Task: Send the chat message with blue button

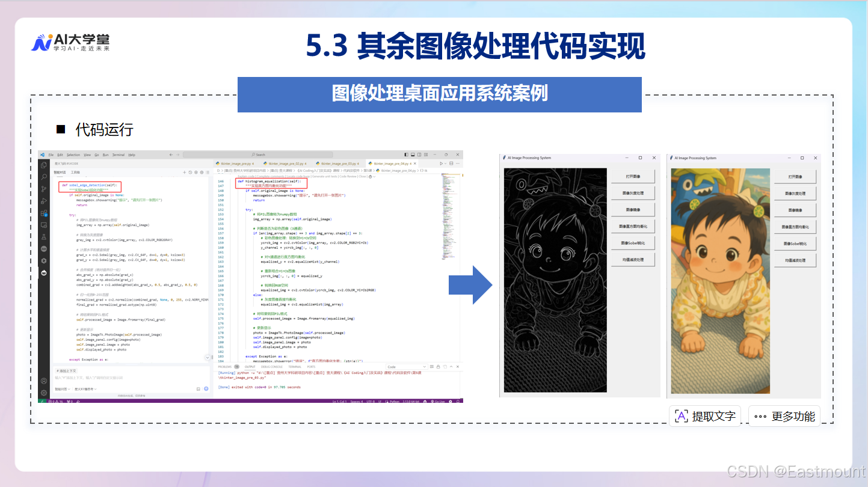Action: 206,388
